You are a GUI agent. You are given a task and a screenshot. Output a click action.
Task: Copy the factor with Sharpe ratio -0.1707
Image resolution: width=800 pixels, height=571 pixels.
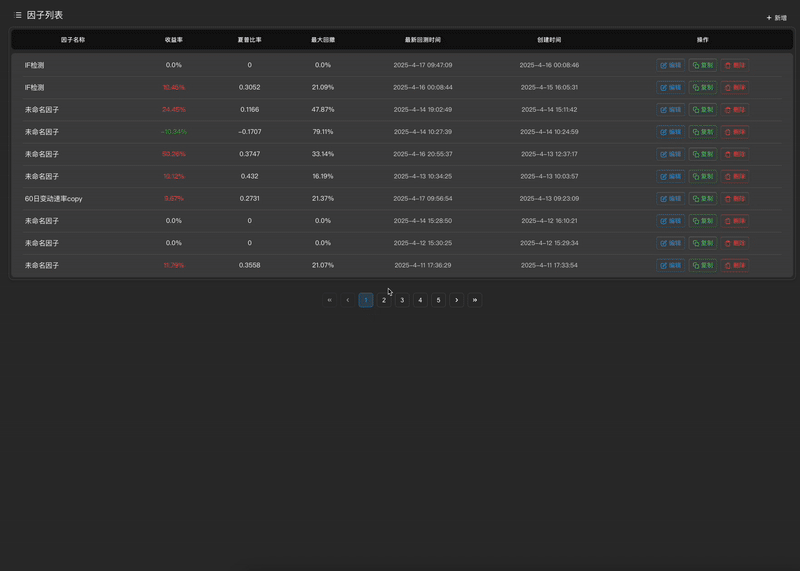tap(703, 132)
